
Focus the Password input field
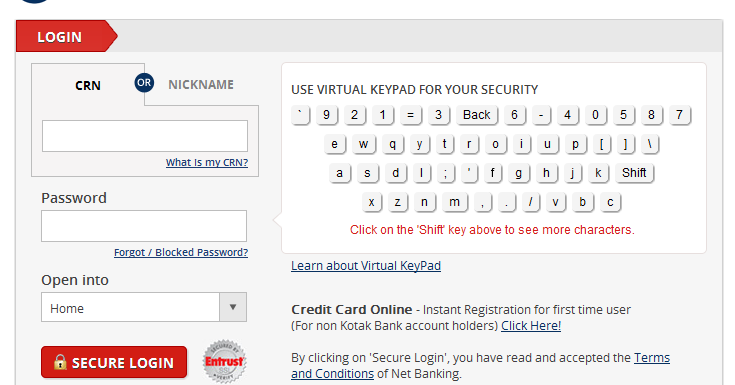(144, 226)
